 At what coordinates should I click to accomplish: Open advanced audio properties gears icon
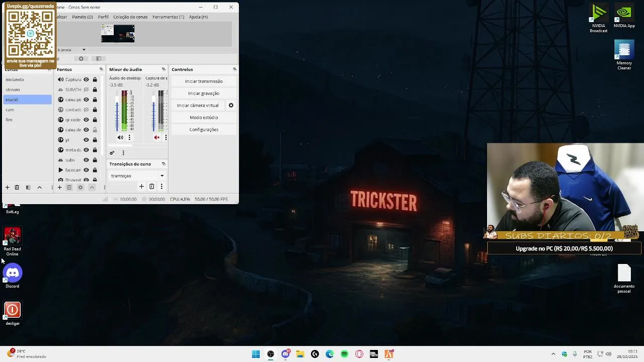[x=112, y=153]
